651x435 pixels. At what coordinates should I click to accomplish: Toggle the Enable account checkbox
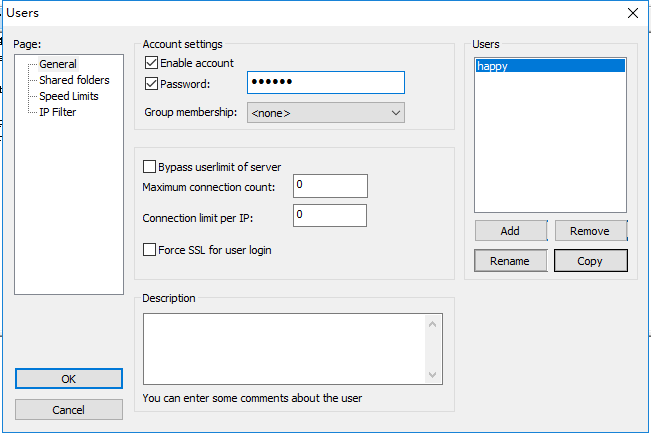(152, 64)
